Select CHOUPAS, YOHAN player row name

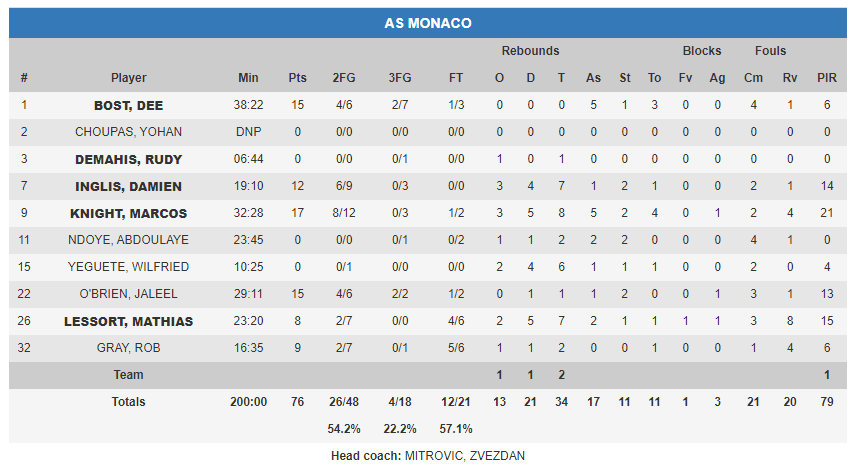(128, 132)
